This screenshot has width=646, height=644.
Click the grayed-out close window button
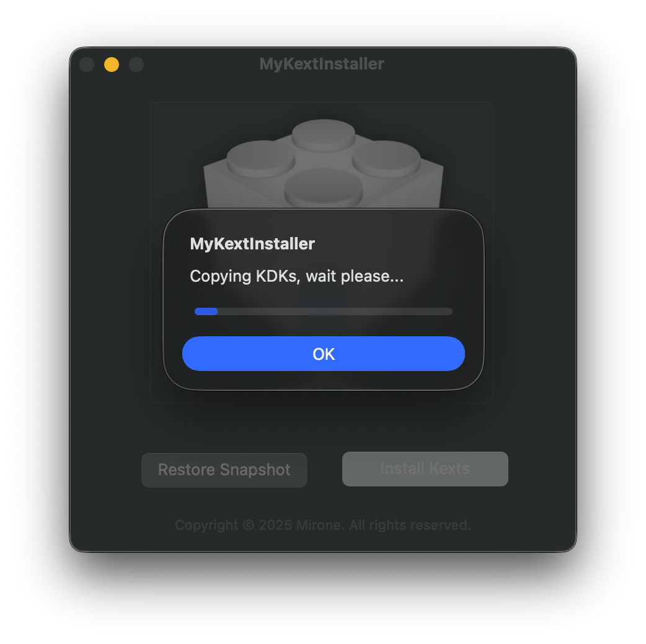click(87, 65)
